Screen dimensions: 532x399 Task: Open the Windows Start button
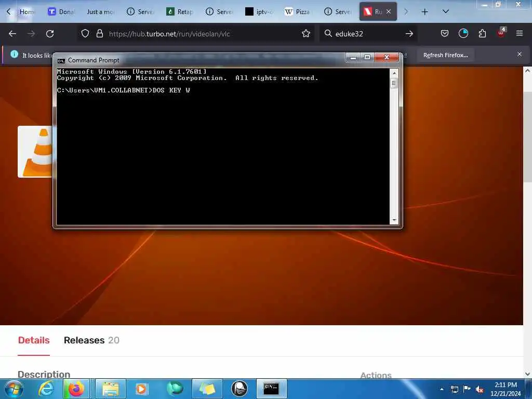pyautogui.click(x=14, y=389)
